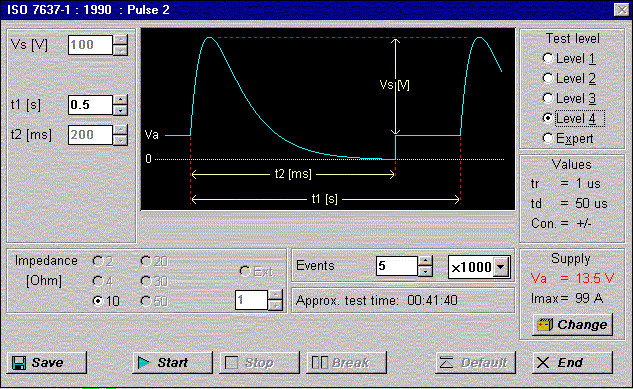Choose the Expert test level

pos(568,138)
